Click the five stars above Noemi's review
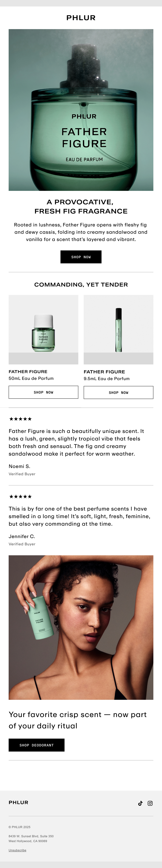The image size is (162, 868). [x=20, y=419]
